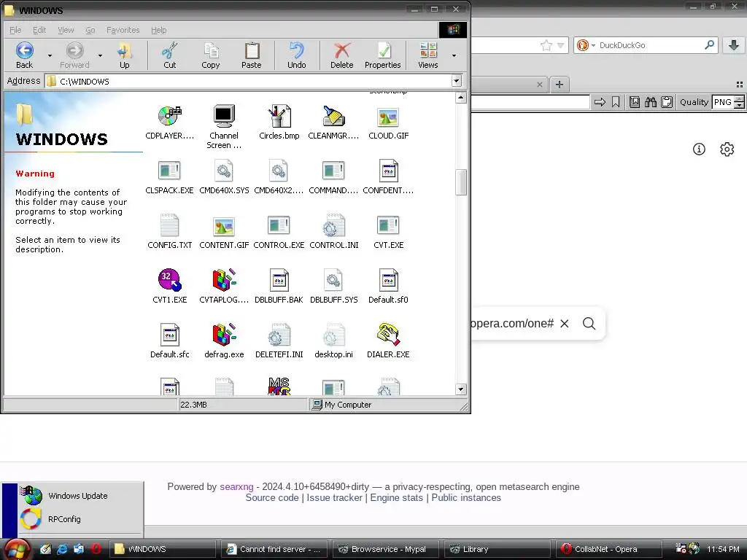This screenshot has width=747, height=560.
Task: Open RPConfig from the Start menu
Action: coord(80,519)
